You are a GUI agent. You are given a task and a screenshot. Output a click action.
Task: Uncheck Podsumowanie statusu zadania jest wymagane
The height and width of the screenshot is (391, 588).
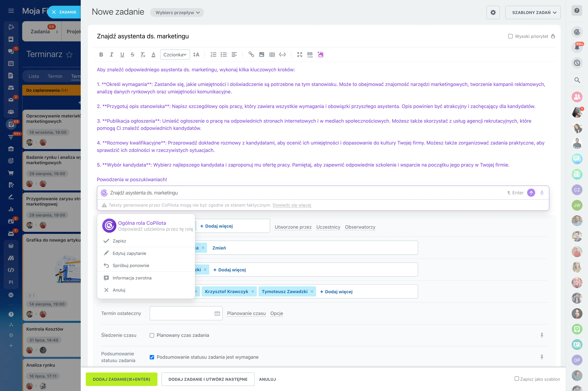152,357
